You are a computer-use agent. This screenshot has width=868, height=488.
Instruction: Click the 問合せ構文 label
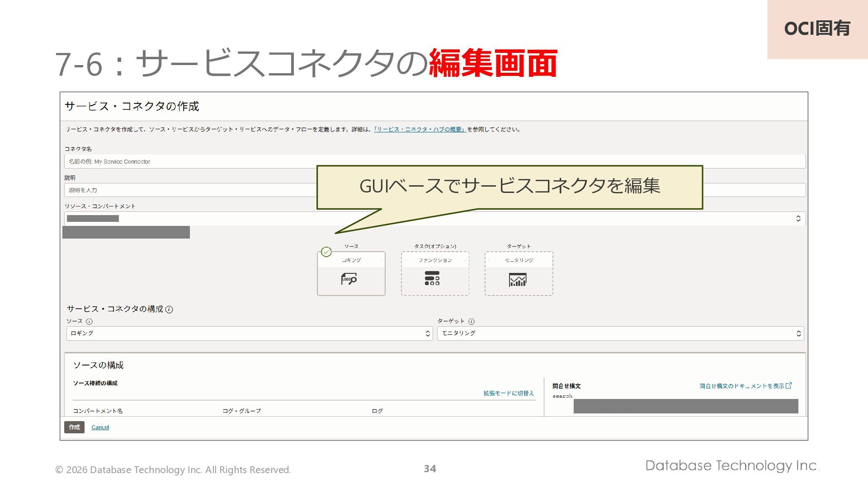click(566, 386)
